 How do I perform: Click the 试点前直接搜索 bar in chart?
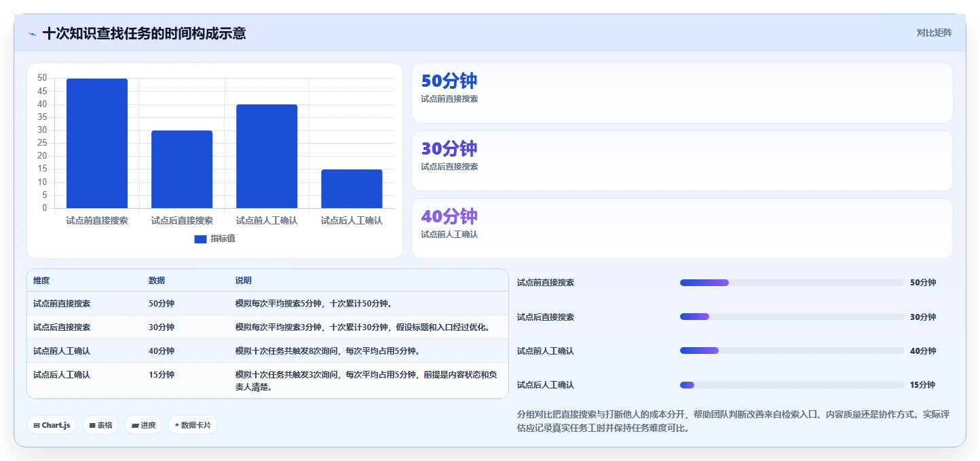click(x=97, y=143)
